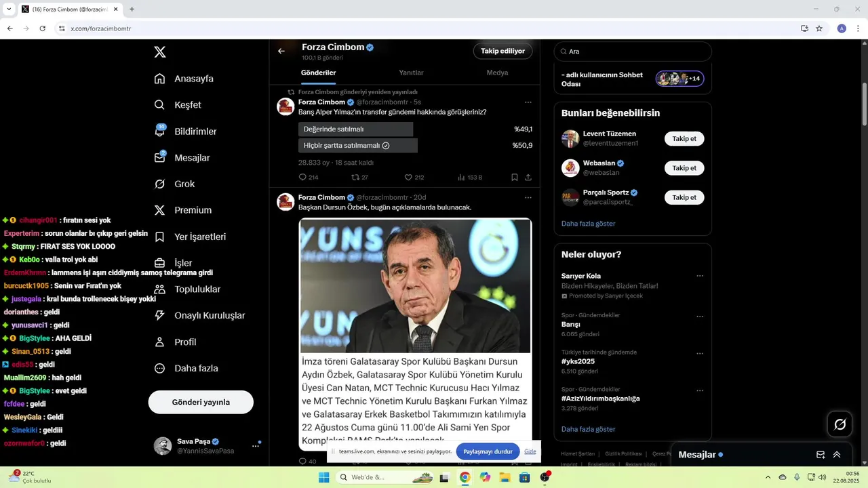868x488 pixels.
Task: Switch to the Medya tab
Action: tap(497, 73)
